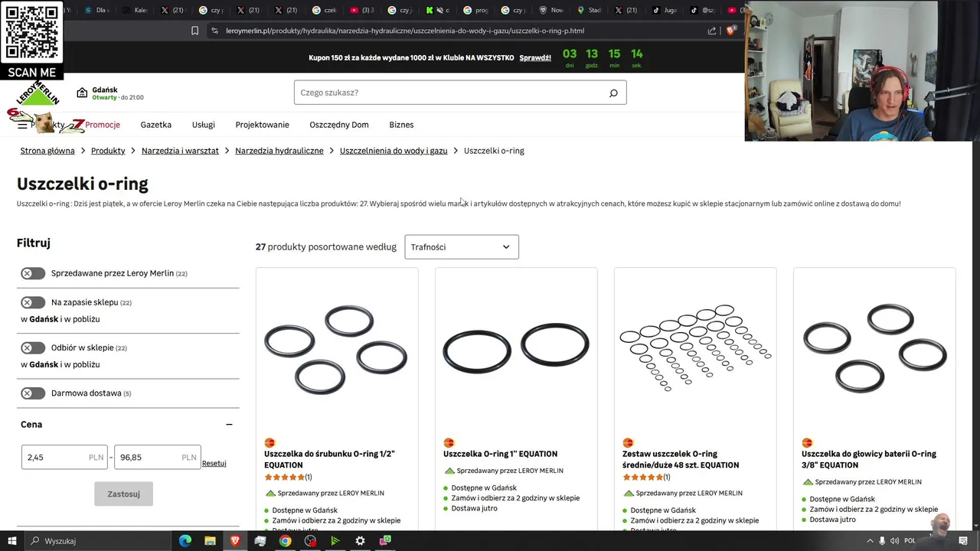Open the notifications center icon
The image size is (980, 551).
[x=963, y=541]
